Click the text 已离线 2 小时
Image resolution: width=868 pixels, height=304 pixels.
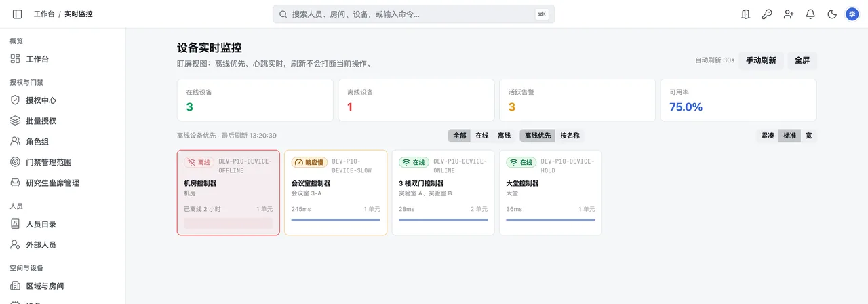[x=203, y=209]
